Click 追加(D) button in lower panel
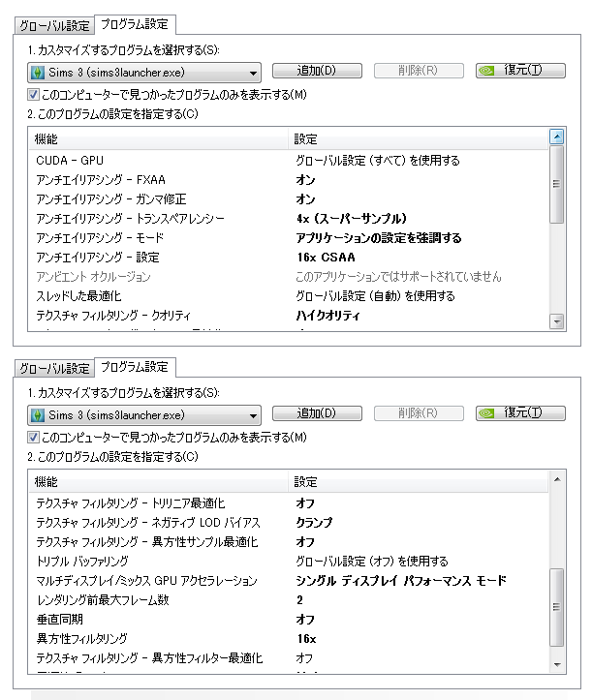This screenshot has width=592, height=700. coord(317,413)
